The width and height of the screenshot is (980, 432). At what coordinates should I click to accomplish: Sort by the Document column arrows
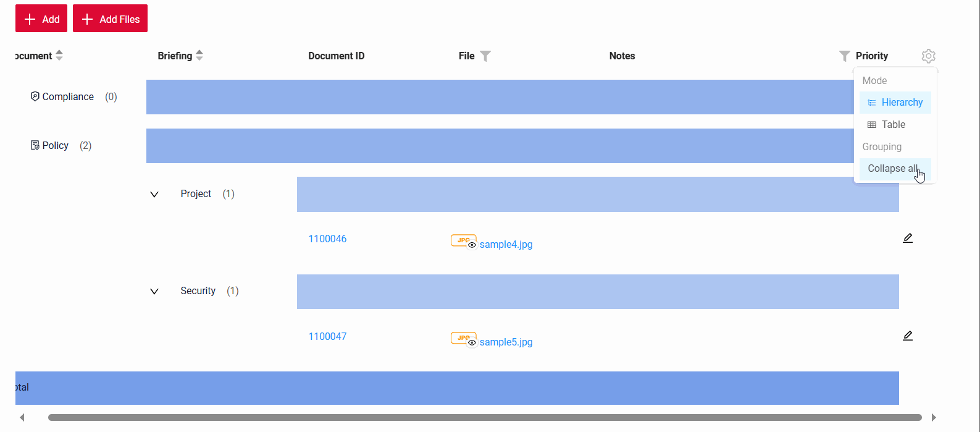tap(59, 56)
